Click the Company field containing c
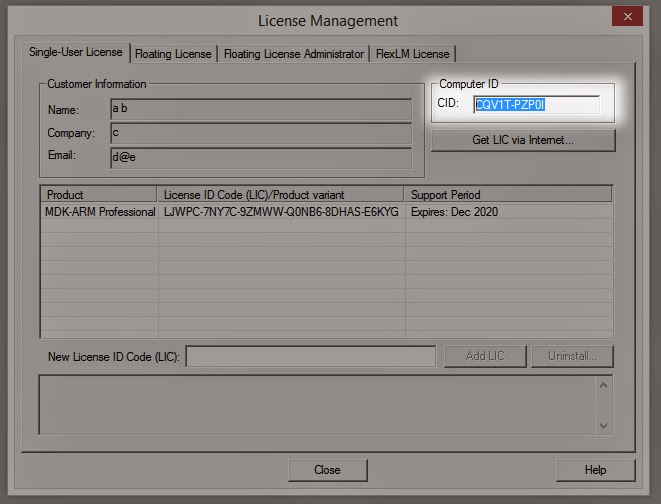Image resolution: width=661 pixels, height=504 pixels. coord(261,133)
